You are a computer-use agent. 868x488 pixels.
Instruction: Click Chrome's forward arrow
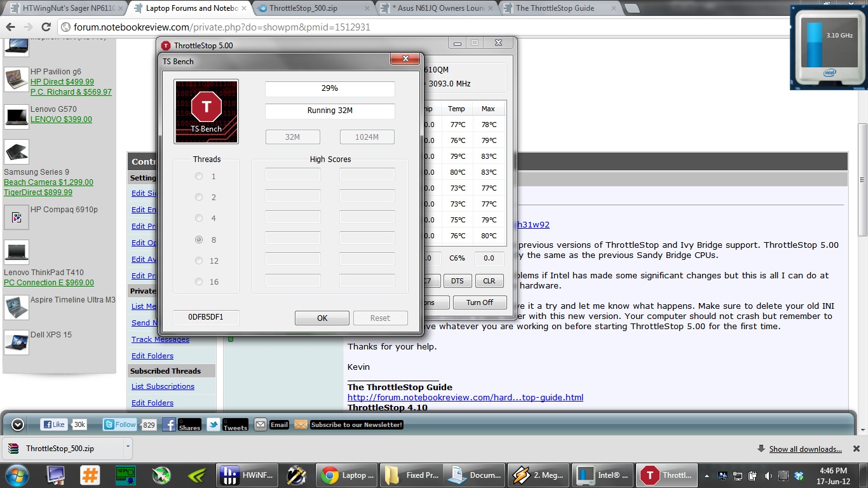[28, 27]
